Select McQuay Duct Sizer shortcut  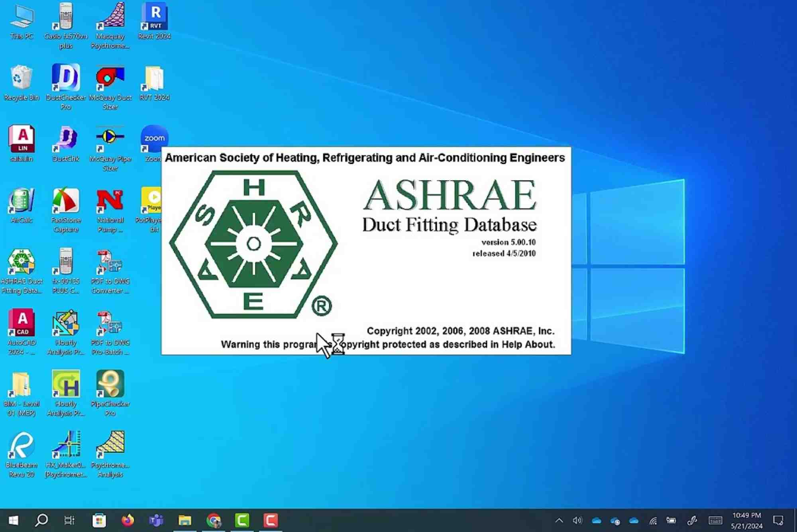[110, 87]
